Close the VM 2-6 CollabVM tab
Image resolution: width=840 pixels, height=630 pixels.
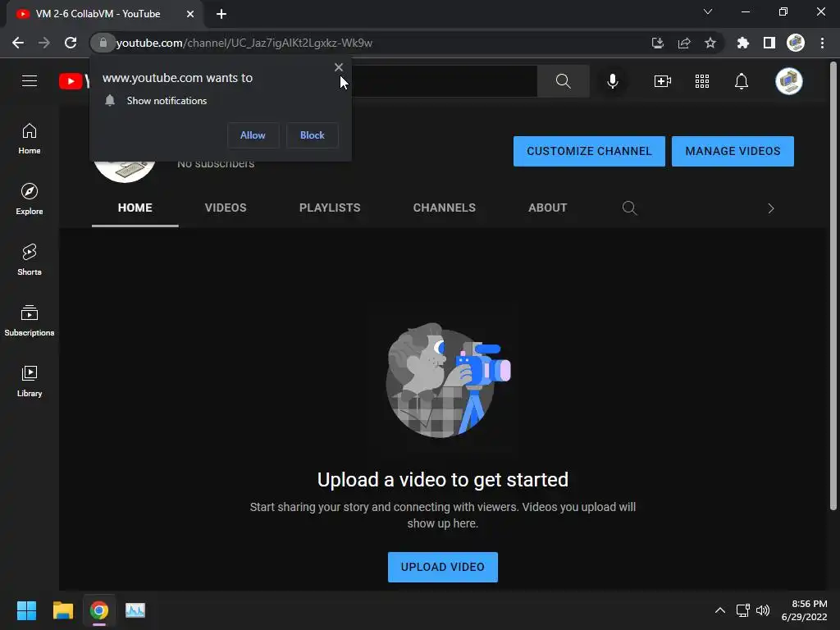coord(190,14)
